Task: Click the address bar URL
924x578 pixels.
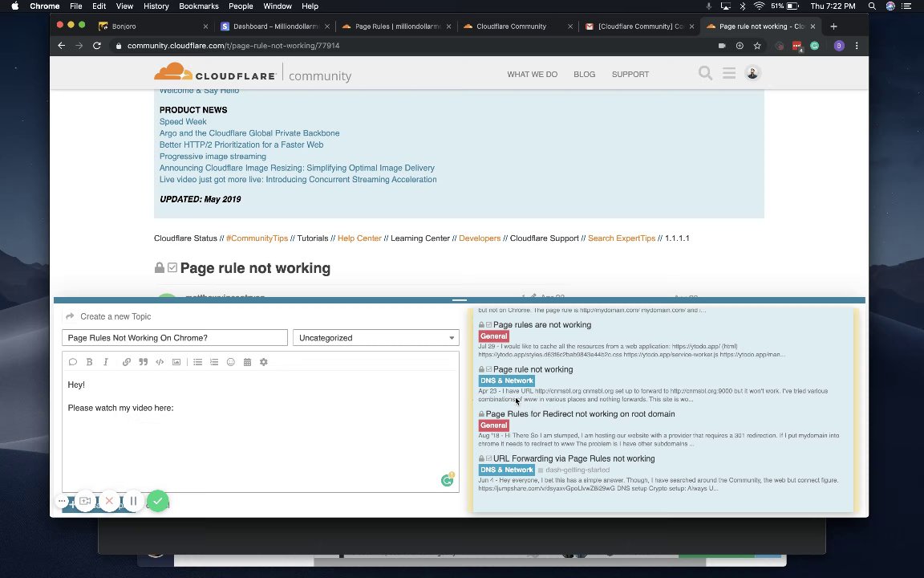Action: coord(233,46)
